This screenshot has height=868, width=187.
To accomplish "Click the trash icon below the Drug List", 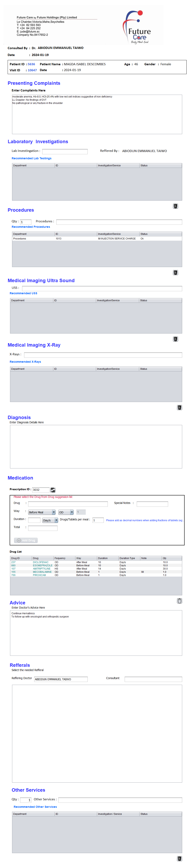I will tap(179, 601).
